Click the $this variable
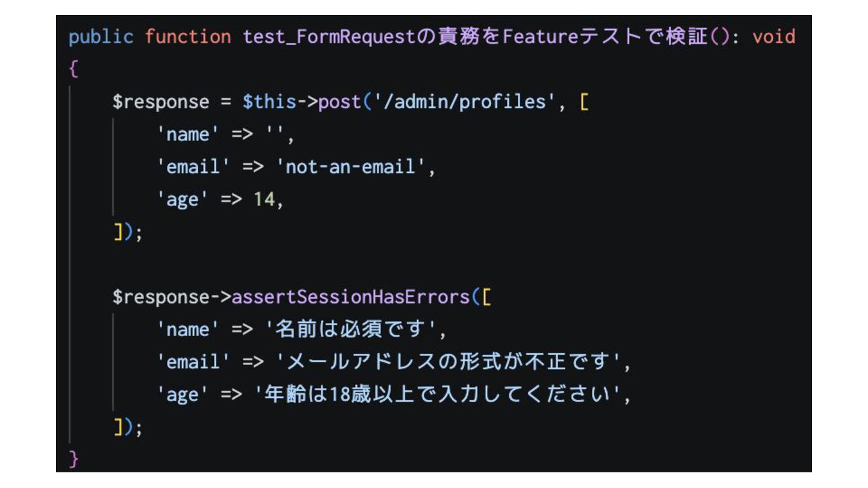Image resolution: width=868 pixels, height=488 pixels. [269, 102]
